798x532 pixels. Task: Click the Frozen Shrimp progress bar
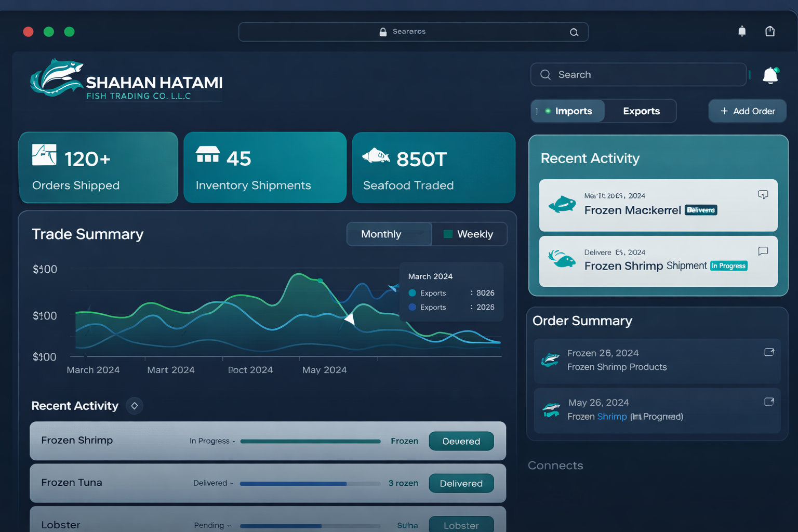click(x=310, y=442)
